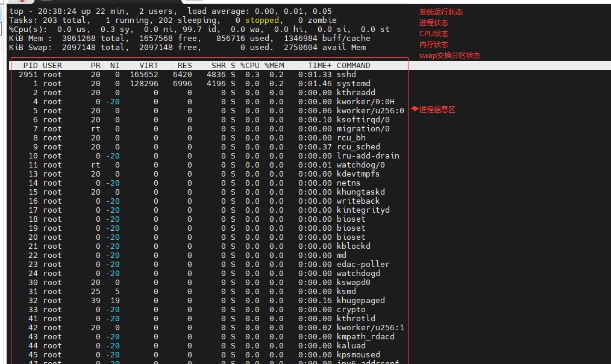Click bioset in the PID 18 row

[351, 219]
